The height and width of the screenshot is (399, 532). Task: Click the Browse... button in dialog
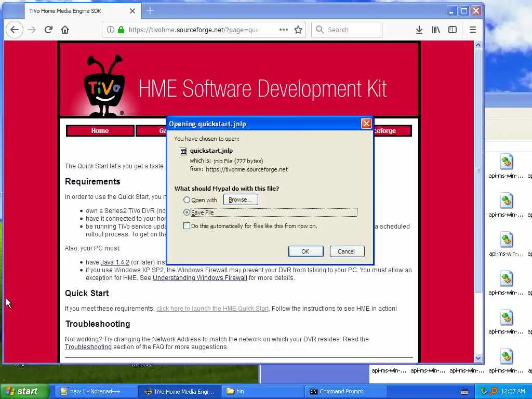point(241,199)
